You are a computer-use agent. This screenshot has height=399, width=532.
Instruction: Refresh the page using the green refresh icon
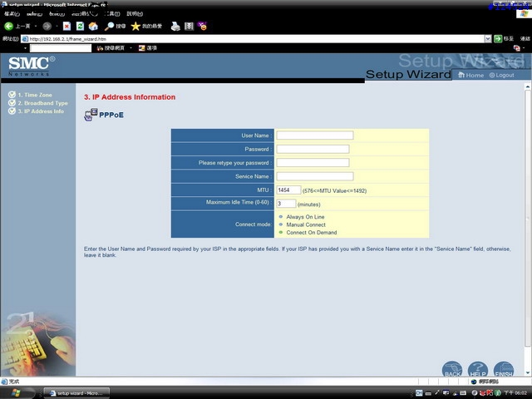pos(80,26)
